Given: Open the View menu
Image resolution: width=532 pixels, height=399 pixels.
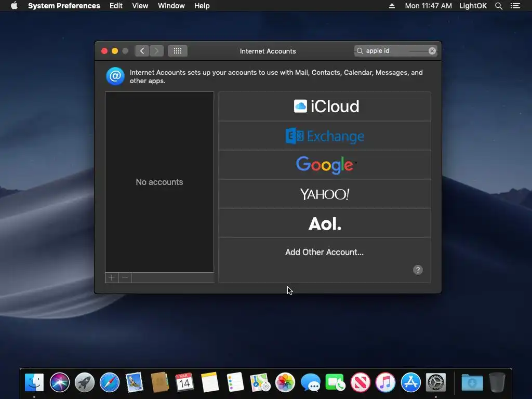Looking at the screenshot, I should coord(140,6).
